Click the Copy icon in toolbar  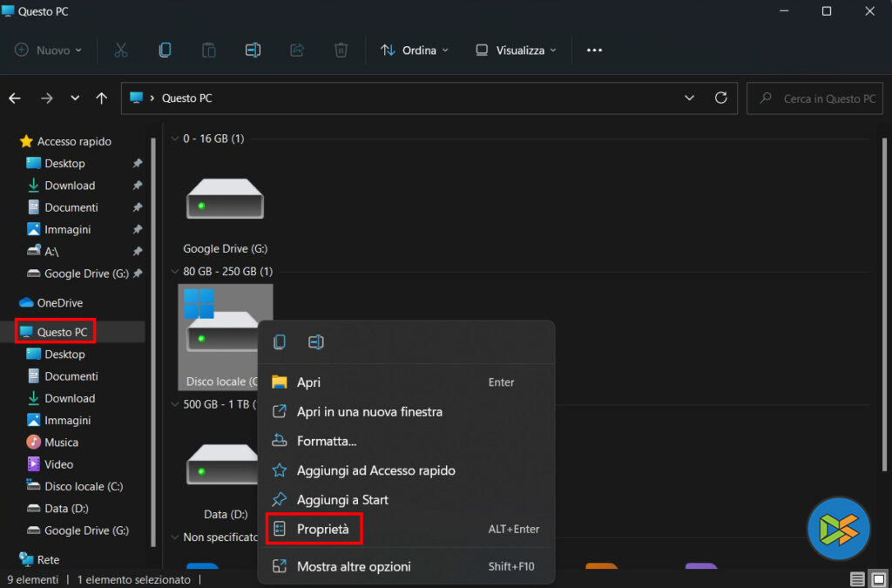165,51
